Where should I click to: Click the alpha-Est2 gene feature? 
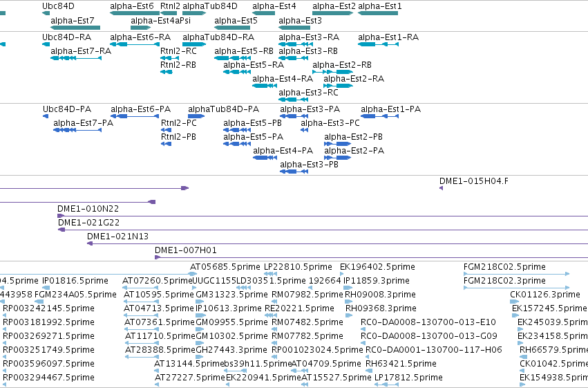tap(332, 13)
